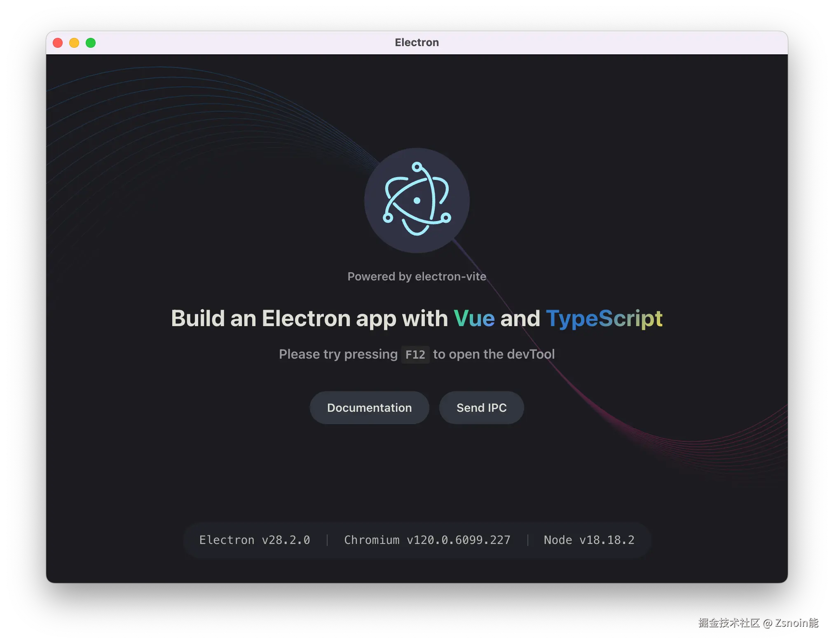Click 'Please try pressing' instruction text
This screenshot has height=644, width=834.
338,354
